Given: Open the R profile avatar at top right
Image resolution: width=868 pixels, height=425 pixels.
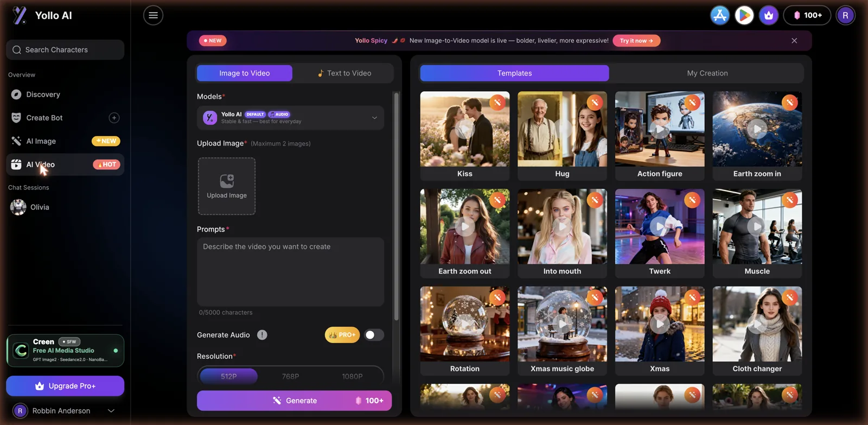Looking at the screenshot, I should tap(845, 15).
